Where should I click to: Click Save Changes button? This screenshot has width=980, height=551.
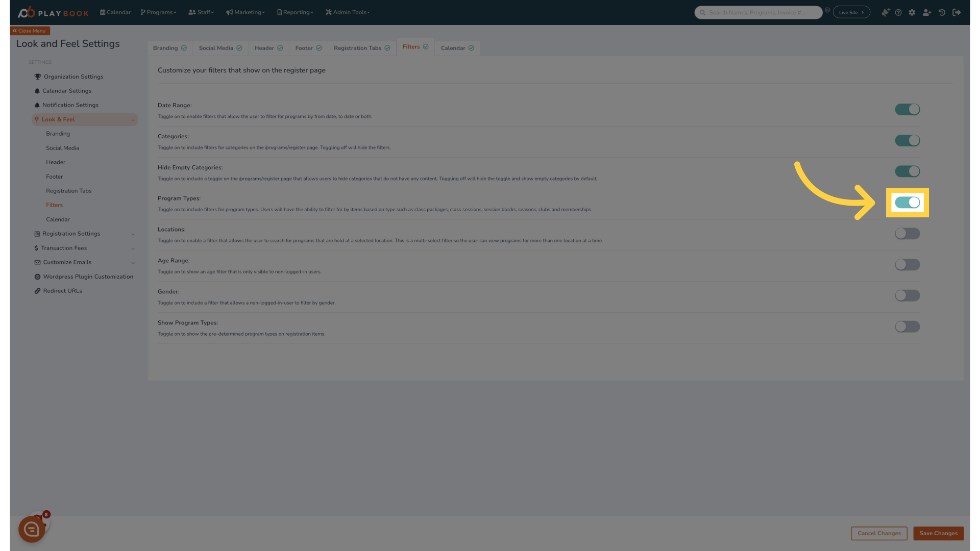click(939, 534)
